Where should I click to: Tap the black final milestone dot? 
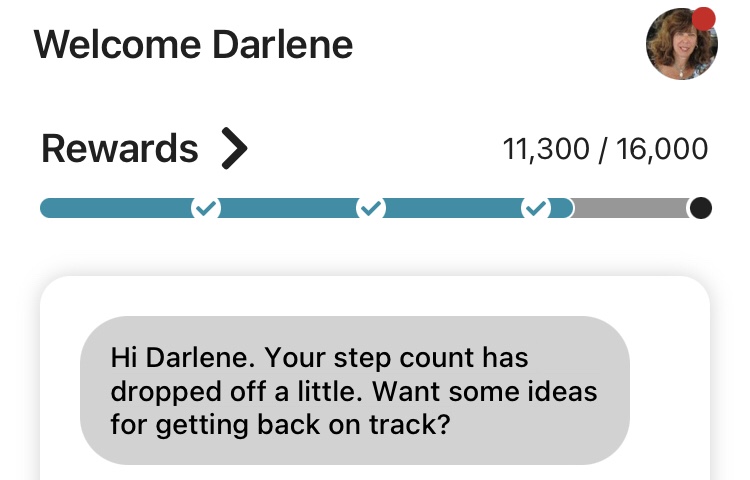[700, 208]
